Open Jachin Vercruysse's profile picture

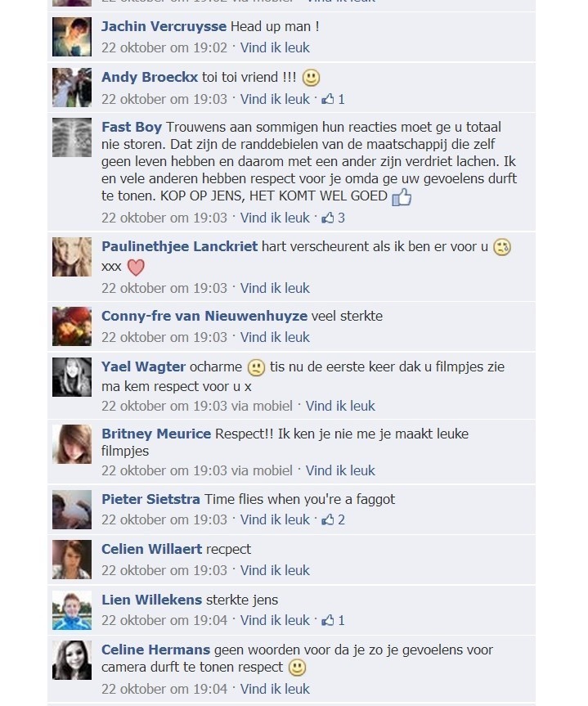[72, 37]
